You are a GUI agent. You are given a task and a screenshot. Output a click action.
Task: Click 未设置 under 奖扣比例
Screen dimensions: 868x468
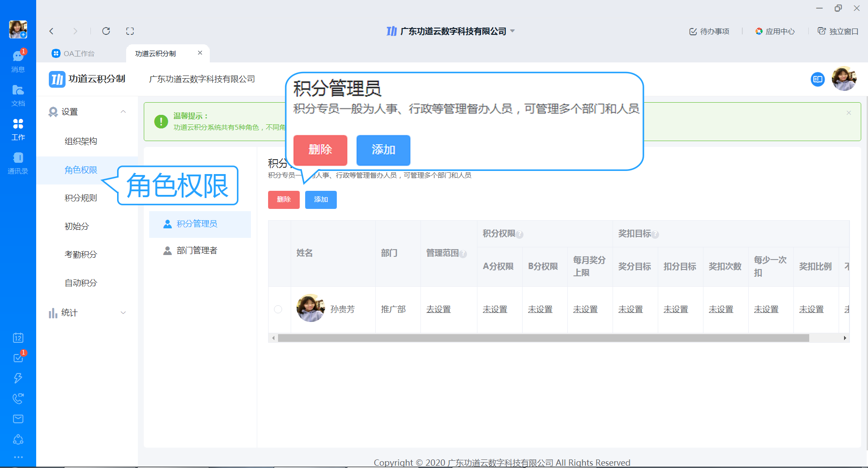pos(811,309)
